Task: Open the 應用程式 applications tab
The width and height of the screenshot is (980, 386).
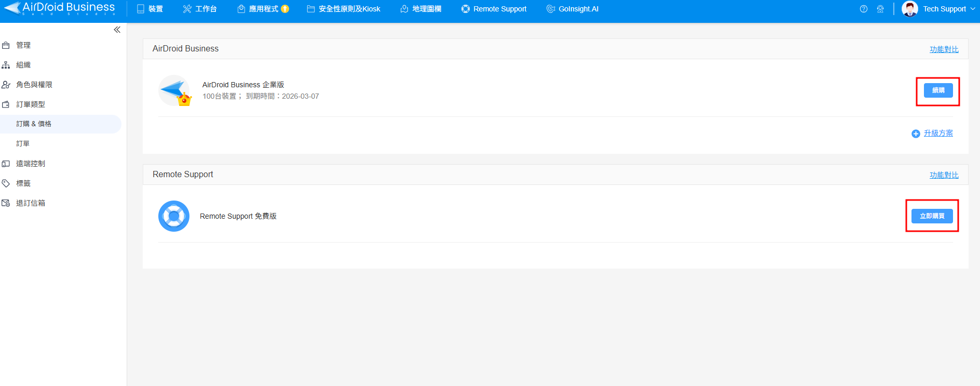Action: pos(258,9)
